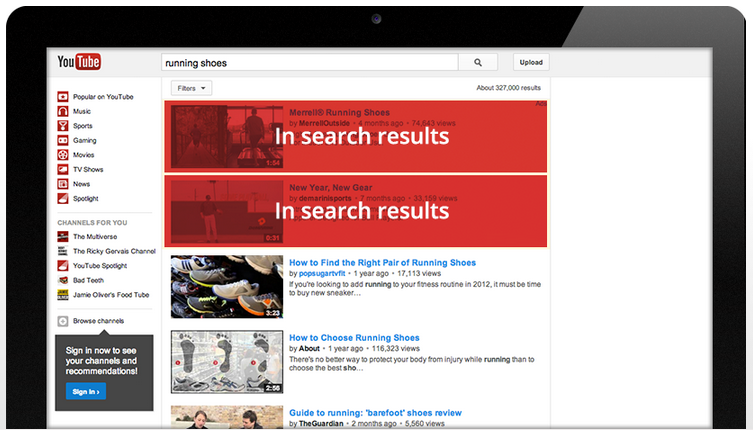Go to the Gaming category
This screenshot has height=431, width=753.
pyautogui.click(x=85, y=140)
